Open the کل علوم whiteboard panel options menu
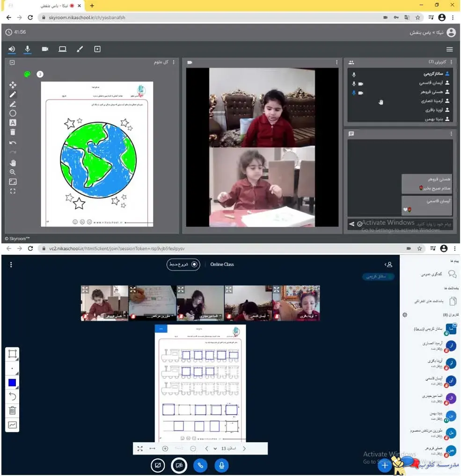 [174, 62]
